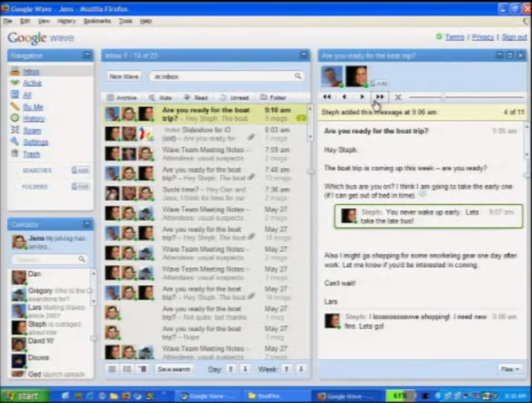Click Steph's avatar in the wave header

tap(356, 76)
